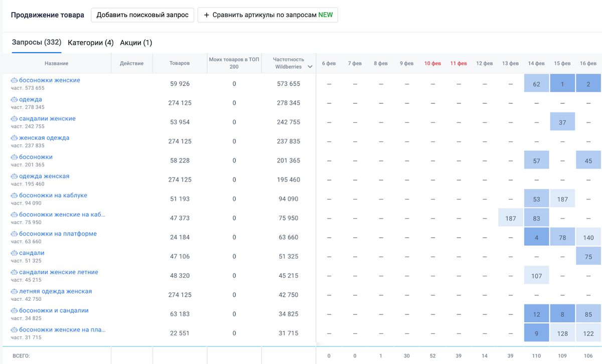Open 'летняя одежда женская' query link
This screenshot has width=602, height=364.
point(55,291)
